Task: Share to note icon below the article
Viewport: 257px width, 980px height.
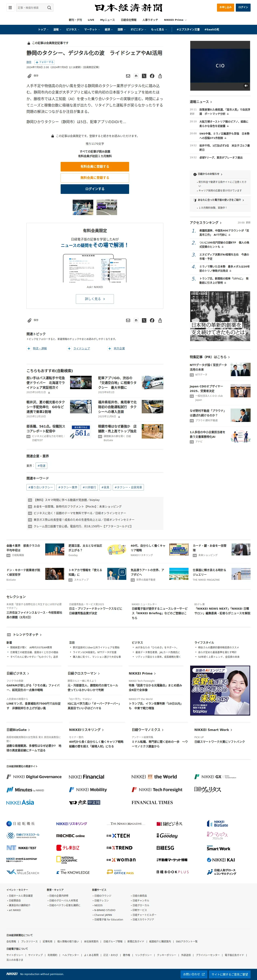Action: coord(136,320)
